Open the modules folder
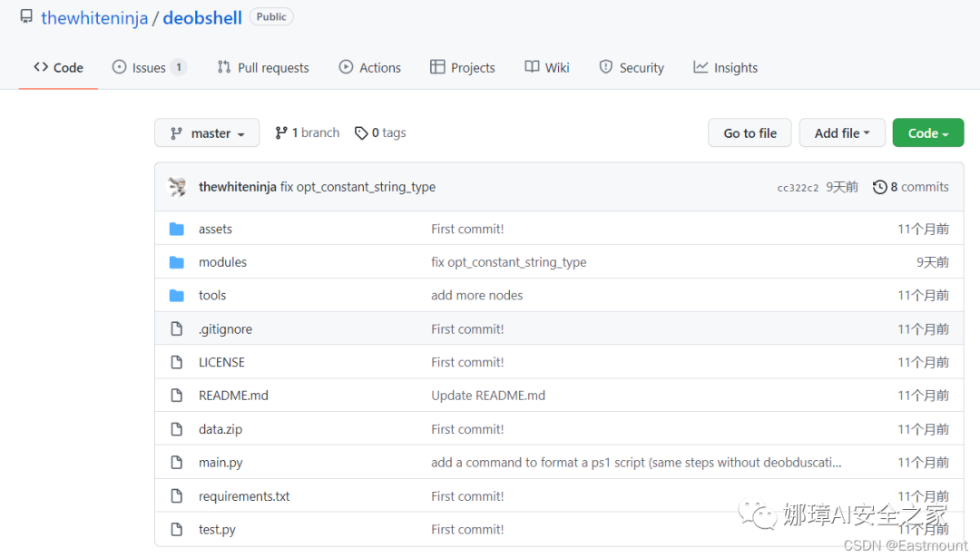 point(222,262)
